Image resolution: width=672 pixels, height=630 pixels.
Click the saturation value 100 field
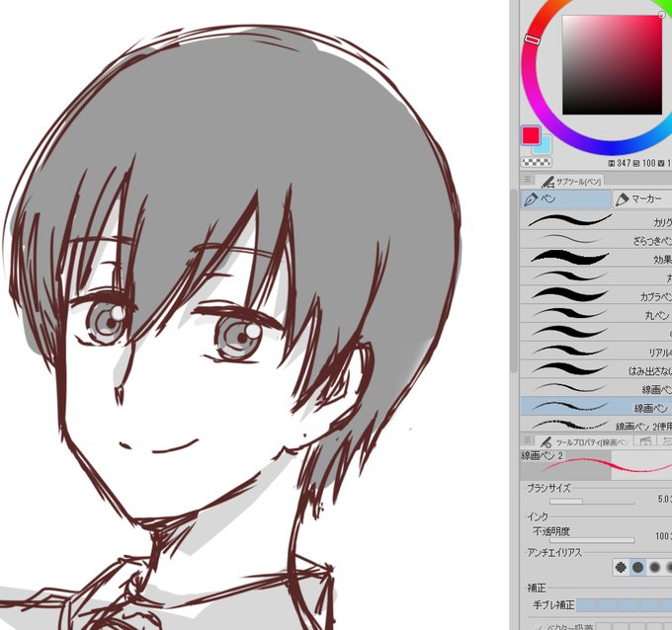(x=649, y=163)
